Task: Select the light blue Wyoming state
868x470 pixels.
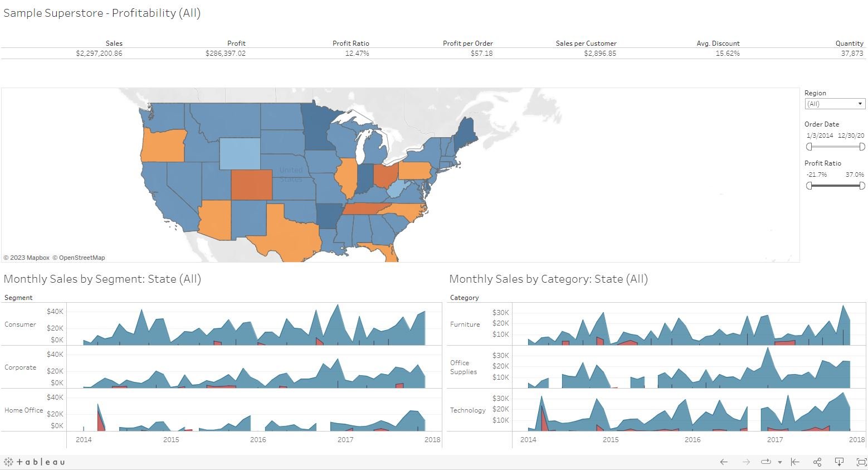Action: [x=240, y=153]
